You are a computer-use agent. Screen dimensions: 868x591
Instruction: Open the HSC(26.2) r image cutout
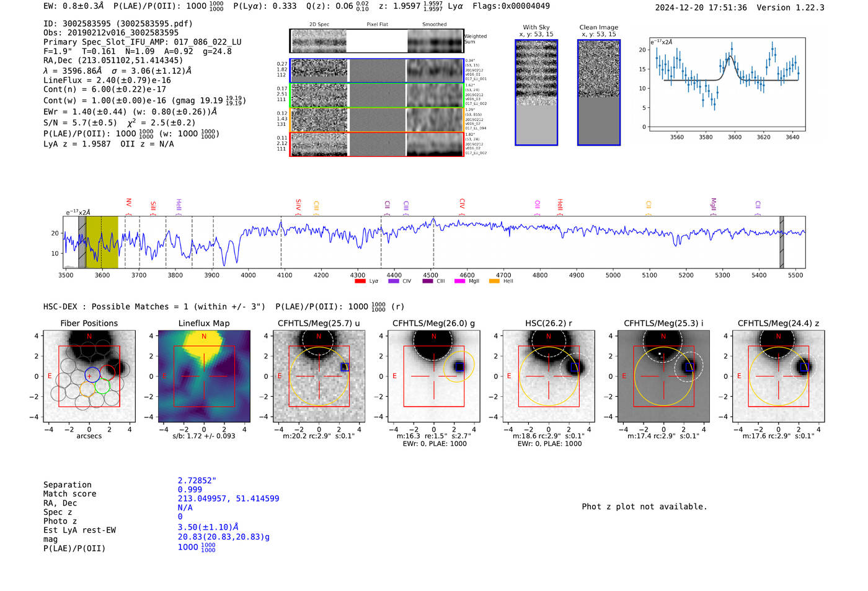tap(549, 376)
